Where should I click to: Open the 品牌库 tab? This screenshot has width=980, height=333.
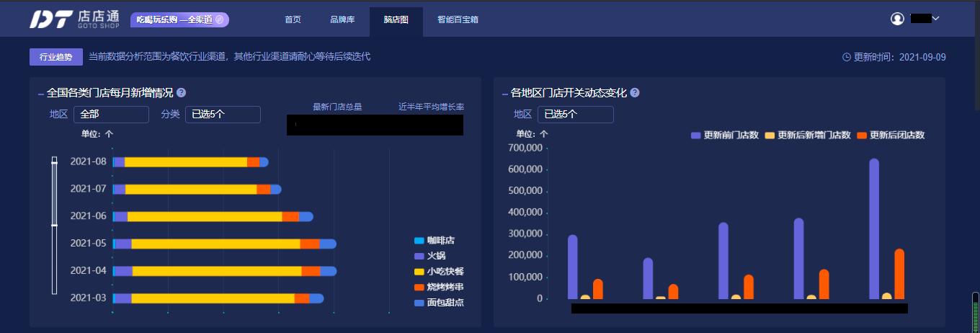(342, 19)
